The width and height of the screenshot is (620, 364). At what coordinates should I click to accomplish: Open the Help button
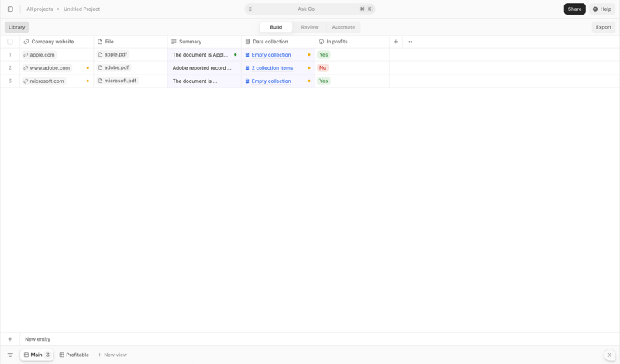(x=602, y=9)
